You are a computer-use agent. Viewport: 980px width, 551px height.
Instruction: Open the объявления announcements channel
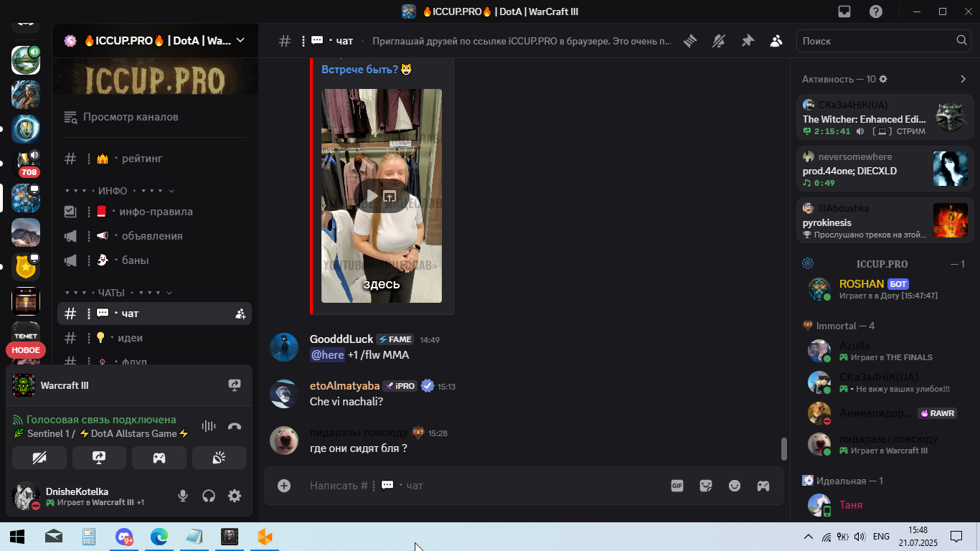[x=155, y=236]
